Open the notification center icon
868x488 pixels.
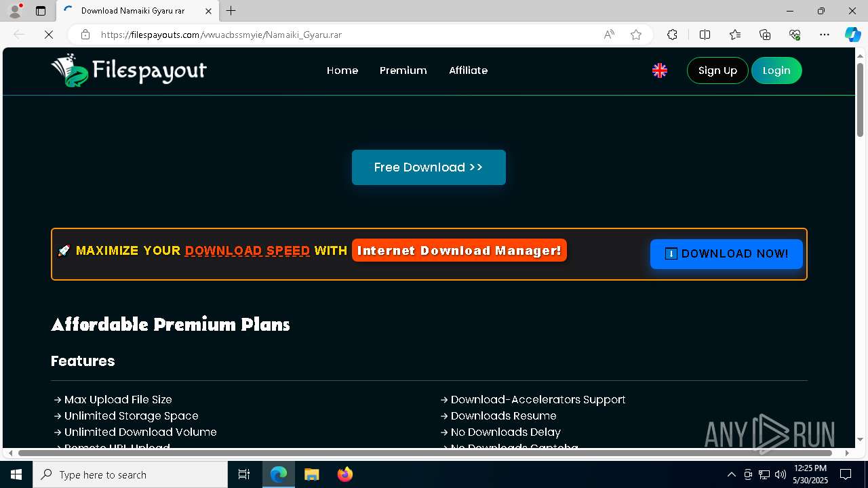click(846, 474)
